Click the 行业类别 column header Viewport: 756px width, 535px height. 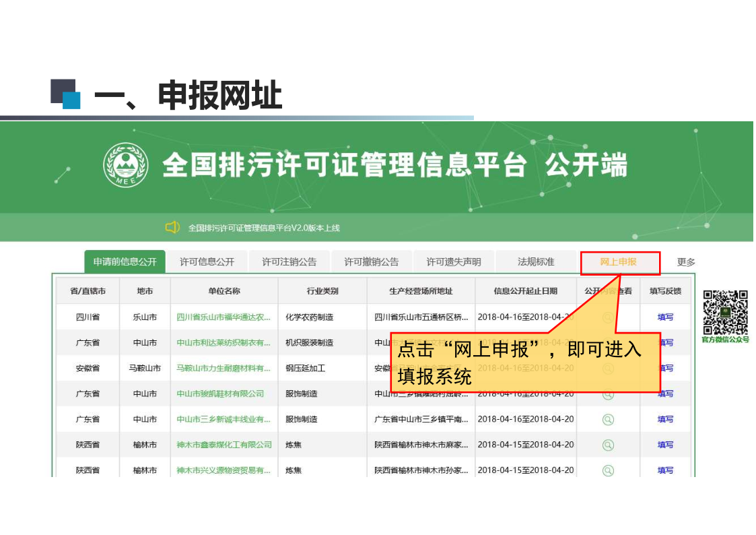322,291
